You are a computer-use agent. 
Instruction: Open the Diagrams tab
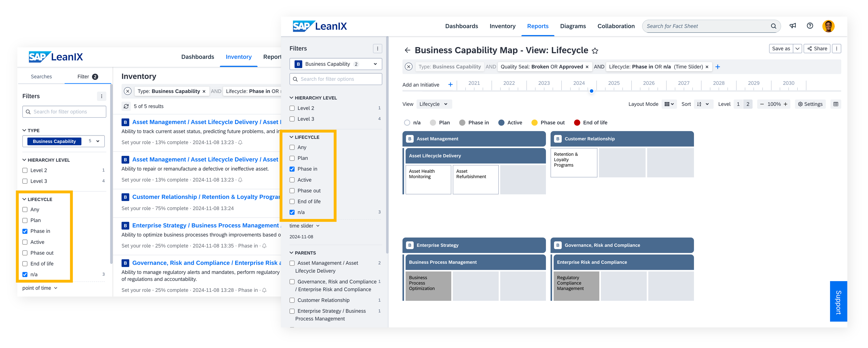[x=573, y=26]
